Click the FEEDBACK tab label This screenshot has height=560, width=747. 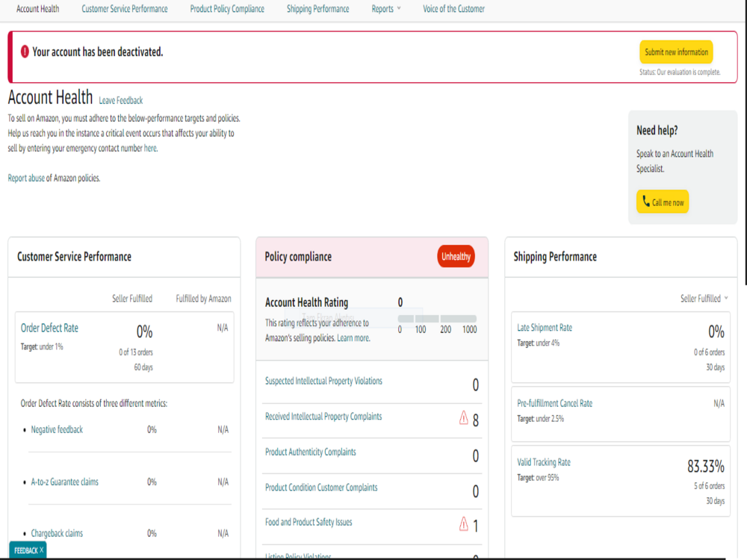pyautogui.click(x=25, y=550)
